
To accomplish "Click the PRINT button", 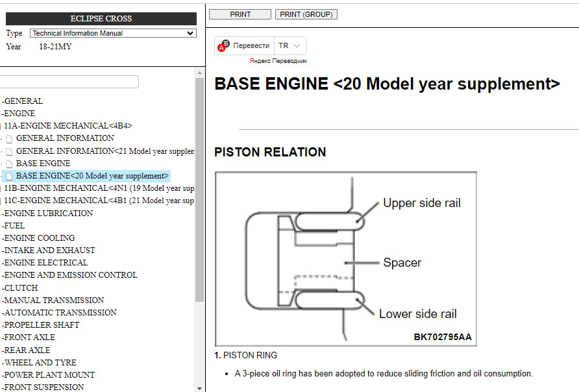I will point(240,14).
